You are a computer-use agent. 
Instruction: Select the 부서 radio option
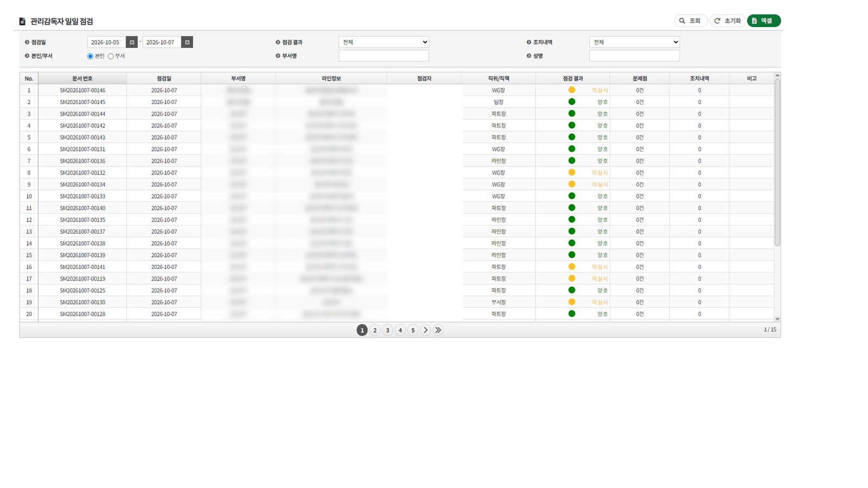(111, 56)
